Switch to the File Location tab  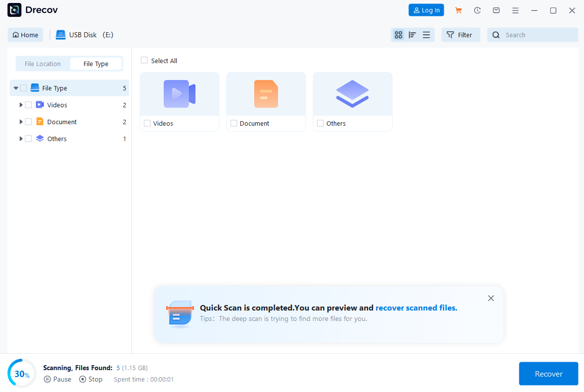[43, 64]
